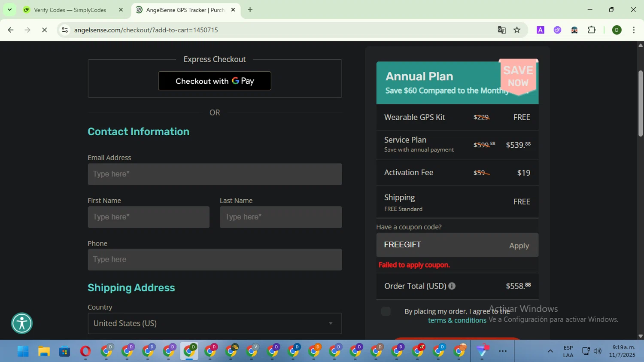Click the page vertical scrollbar thumb
Viewport: 644px width, 362px height.
point(641,103)
